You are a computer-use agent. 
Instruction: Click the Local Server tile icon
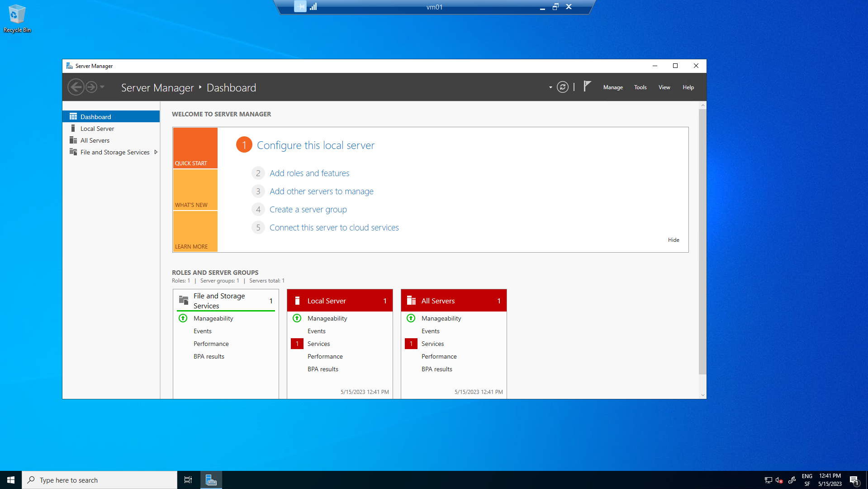[297, 301]
